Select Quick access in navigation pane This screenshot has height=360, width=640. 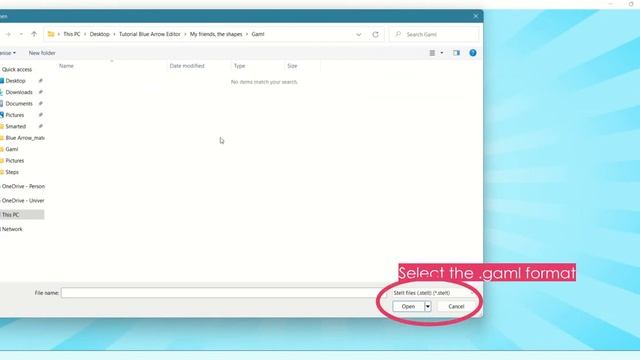tap(17, 69)
